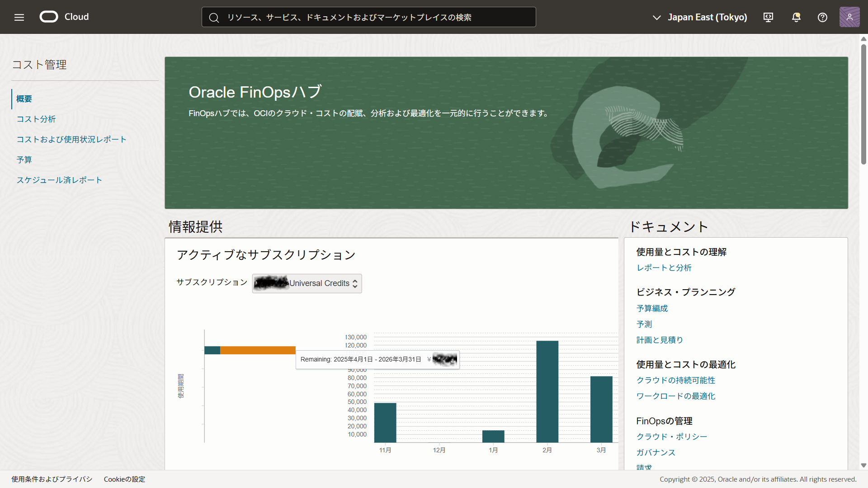The height and width of the screenshot is (488, 868).
Task: Open the hamburger navigation menu
Action: tap(19, 17)
